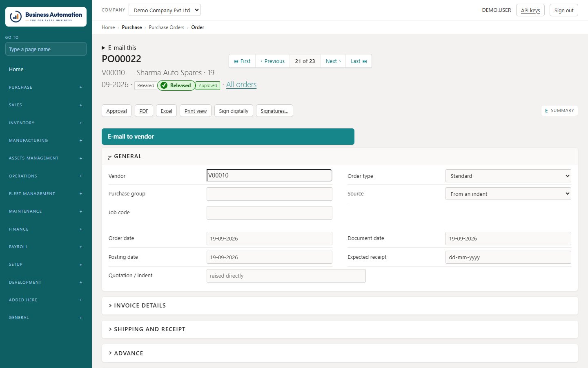Open the SUMMARY panel
Viewport: 588px width, 368px height.
tap(559, 111)
